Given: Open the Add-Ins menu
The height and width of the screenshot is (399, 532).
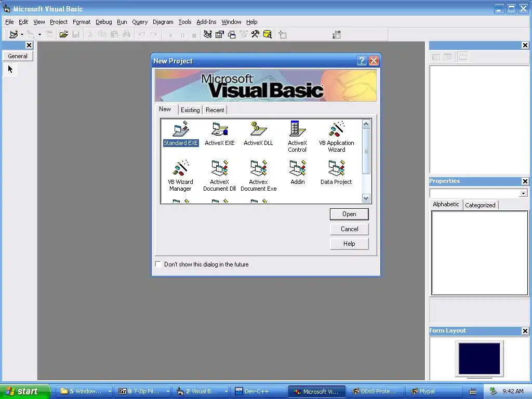Looking at the screenshot, I should click(x=206, y=22).
